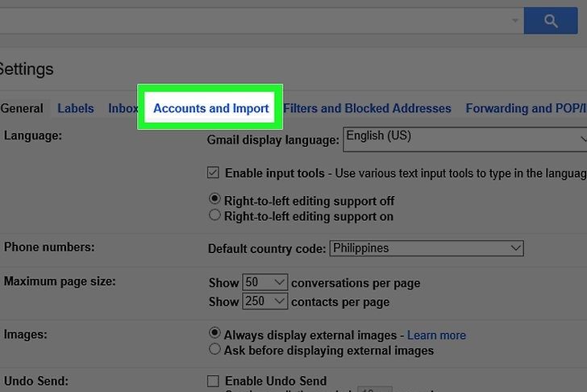Open the Accounts and Import tab
This screenshot has height=392, width=587.
point(210,108)
